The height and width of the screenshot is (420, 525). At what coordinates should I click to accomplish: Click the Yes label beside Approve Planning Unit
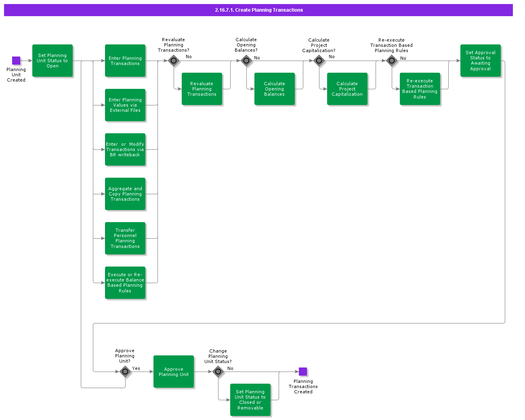[x=136, y=368]
